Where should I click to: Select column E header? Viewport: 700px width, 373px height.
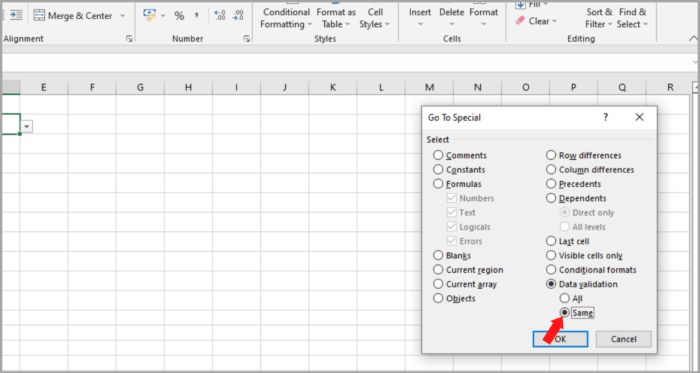pyautogui.click(x=44, y=87)
